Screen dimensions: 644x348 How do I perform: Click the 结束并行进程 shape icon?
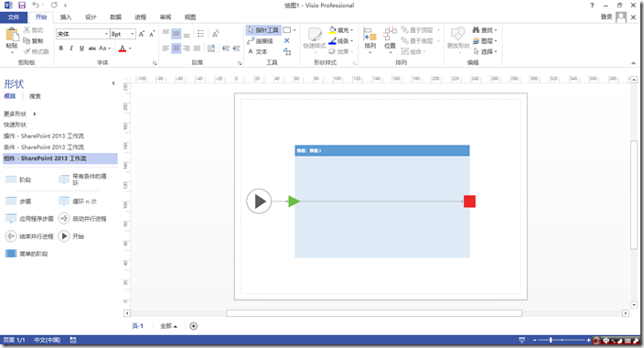[11, 236]
